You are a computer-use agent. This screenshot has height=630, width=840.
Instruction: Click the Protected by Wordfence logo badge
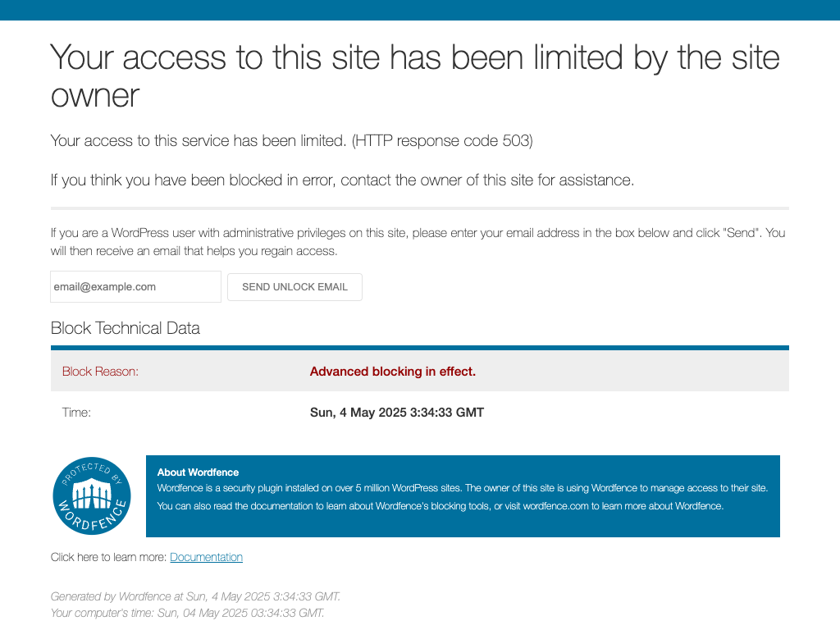click(92, 495)
